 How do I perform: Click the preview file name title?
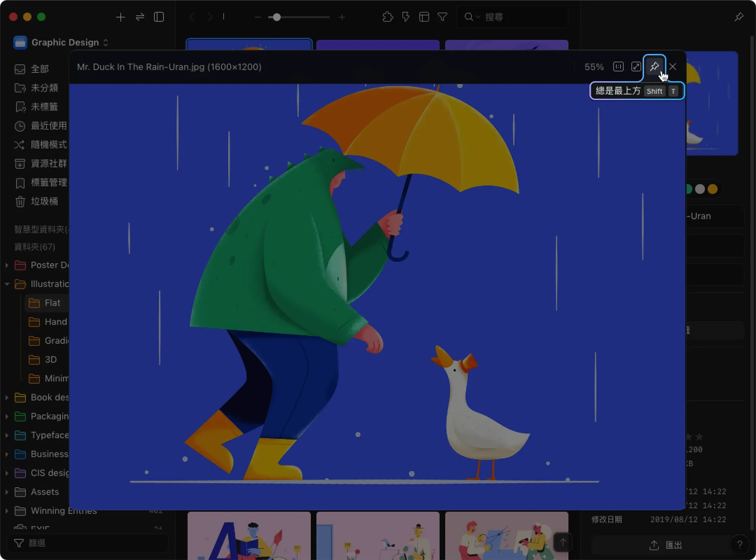169,67
